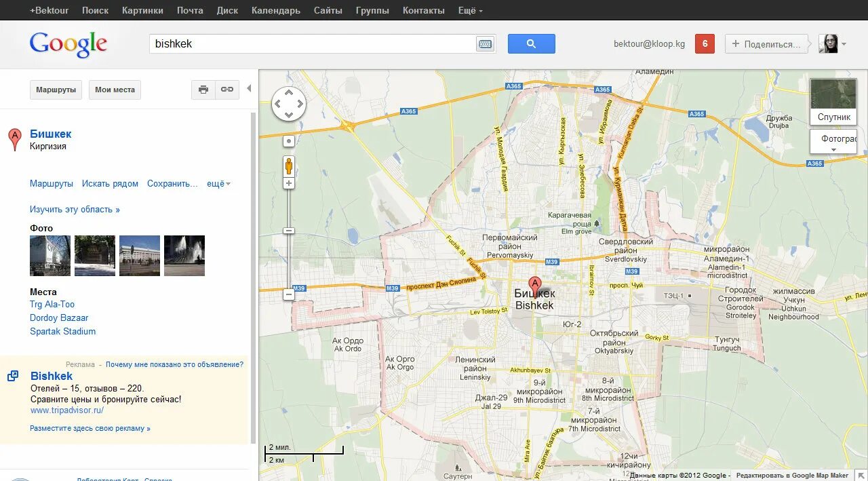Print the map using printer icon

pyautogui.click(x=203, y=90)
